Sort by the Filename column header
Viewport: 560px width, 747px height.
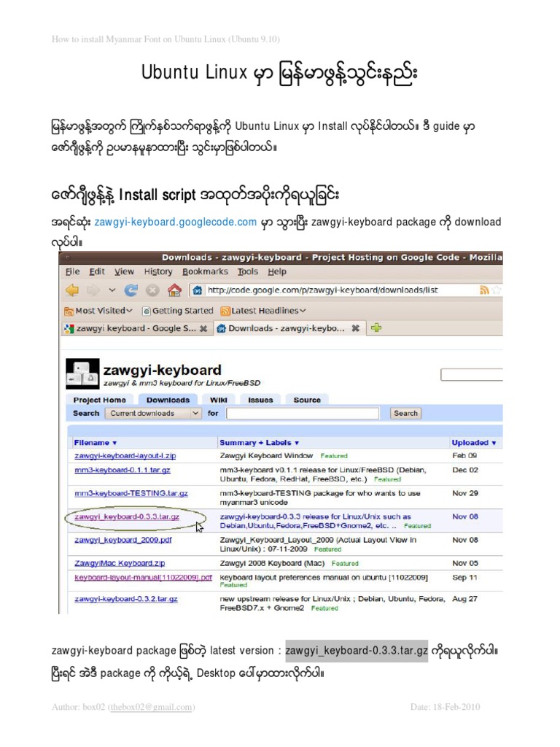(x=96, y=443)
